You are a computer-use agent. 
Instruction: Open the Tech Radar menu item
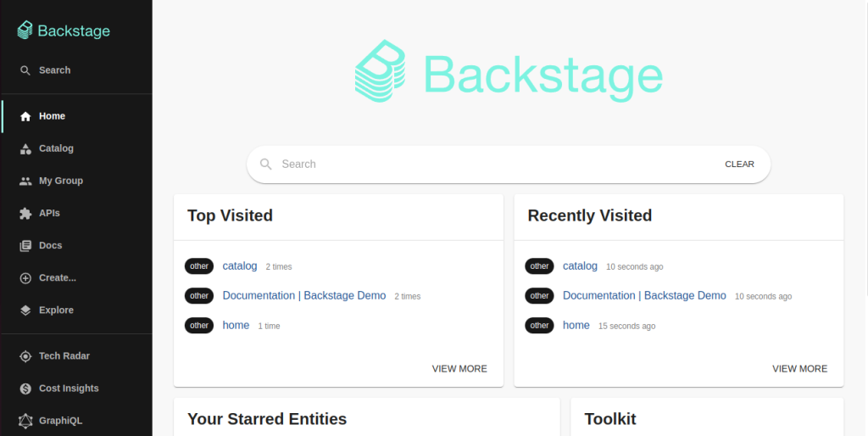(x=64, y=356)
